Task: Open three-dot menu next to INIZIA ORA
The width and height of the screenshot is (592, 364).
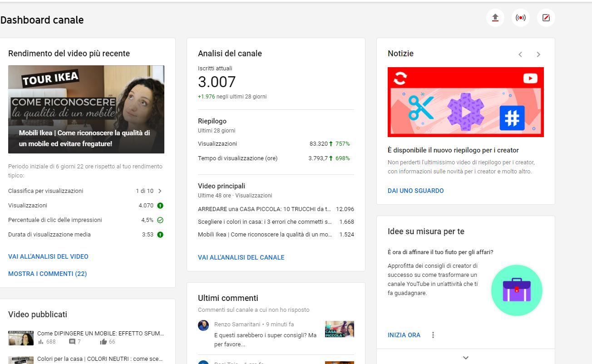Action: point(433,335)
